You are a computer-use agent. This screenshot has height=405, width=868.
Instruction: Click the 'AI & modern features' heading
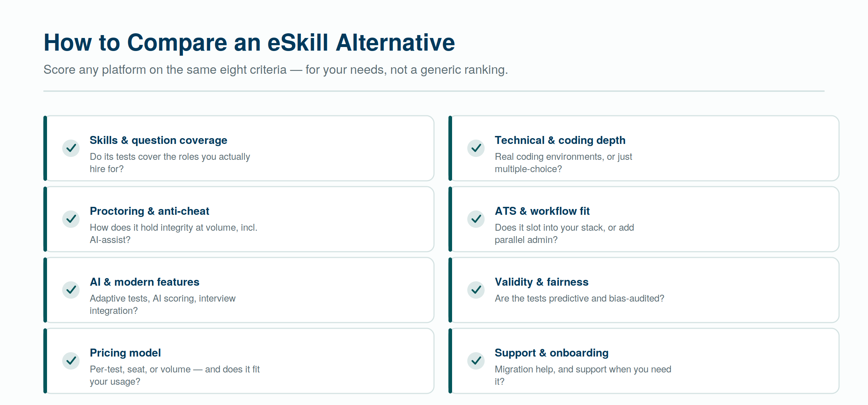pos(144,282)
